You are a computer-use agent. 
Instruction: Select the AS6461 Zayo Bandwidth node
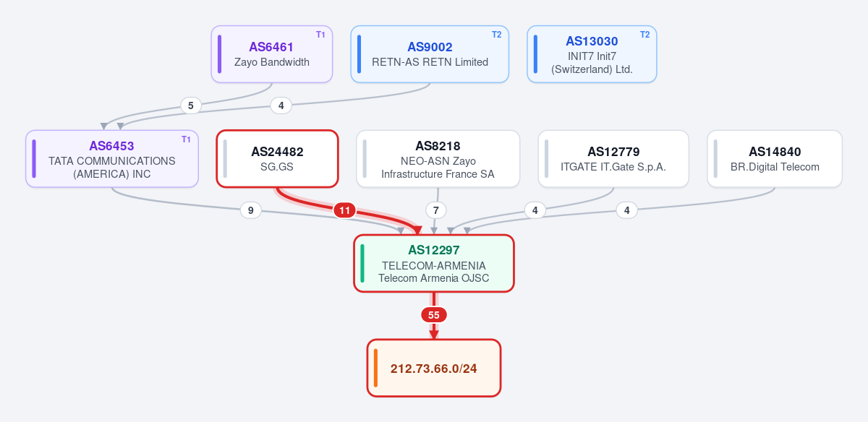[x=272, y=54]
